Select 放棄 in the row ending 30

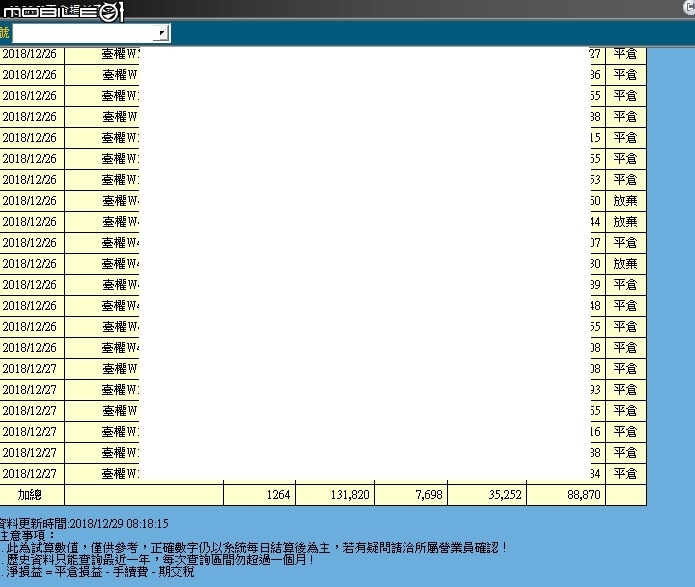click(625, 264)
